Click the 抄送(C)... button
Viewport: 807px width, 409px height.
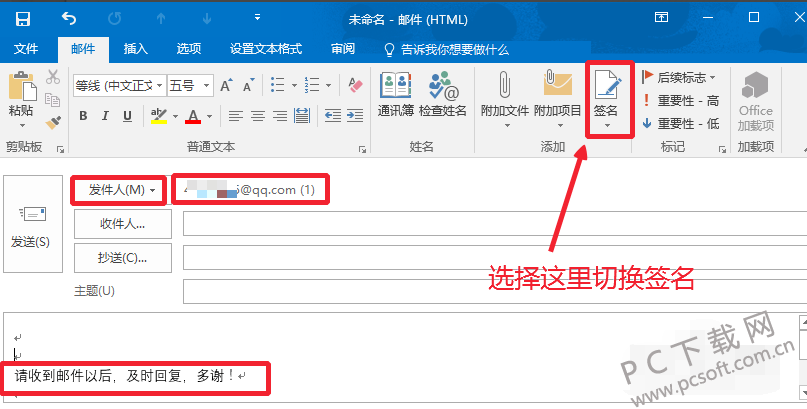(x=122, y=258)
